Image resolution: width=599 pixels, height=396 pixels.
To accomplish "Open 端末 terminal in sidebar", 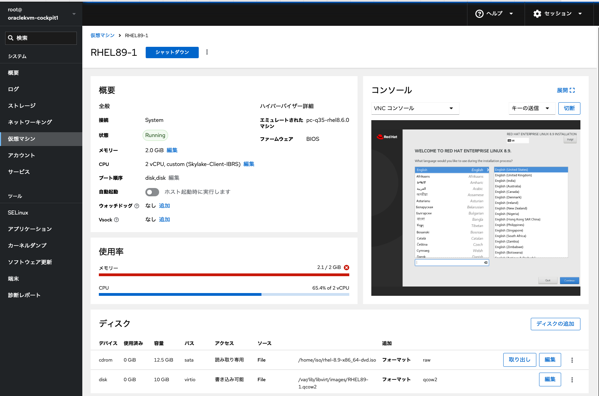I will click(x=41, y=279).
